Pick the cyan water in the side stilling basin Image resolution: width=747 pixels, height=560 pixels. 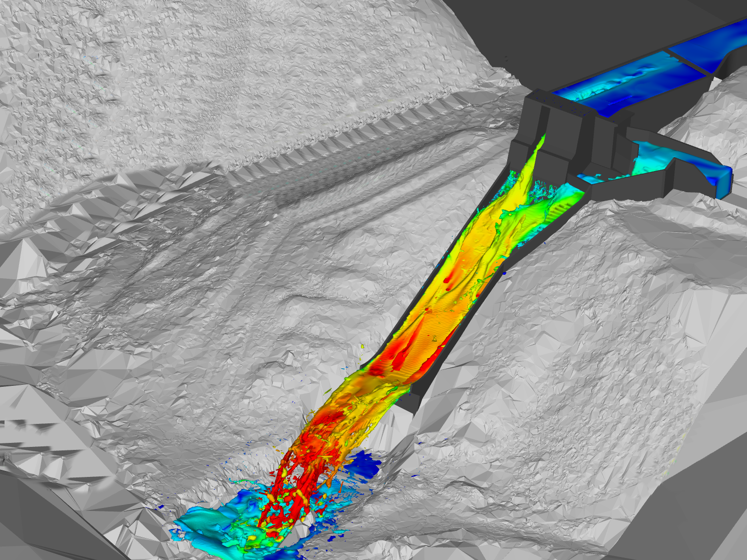pos(651,160)
